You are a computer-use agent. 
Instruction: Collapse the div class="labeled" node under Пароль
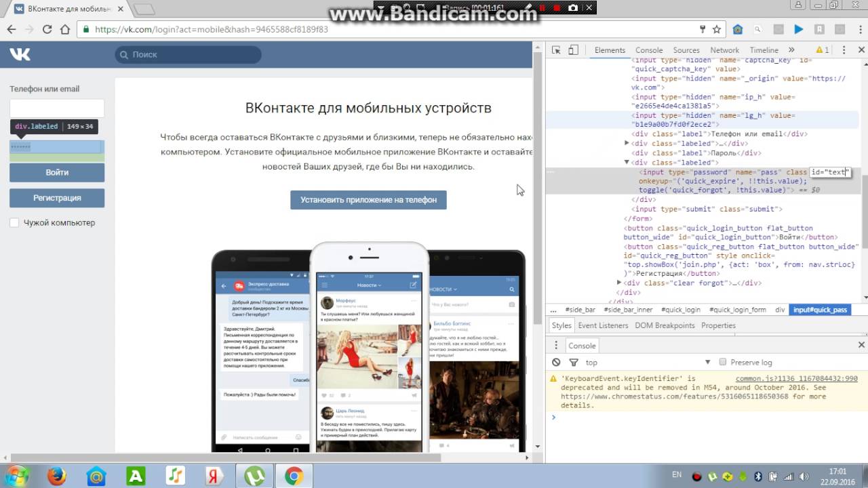pos(627,162)
